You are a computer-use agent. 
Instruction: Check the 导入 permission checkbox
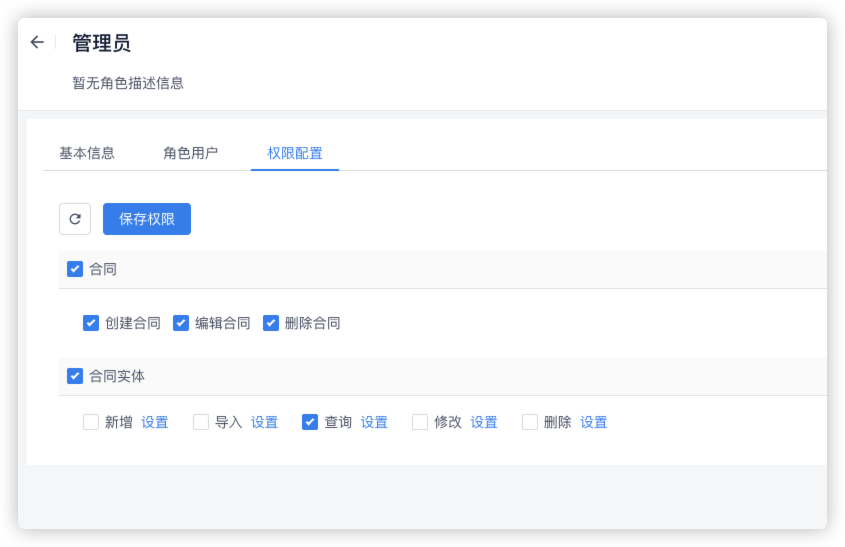coord(201,422)
